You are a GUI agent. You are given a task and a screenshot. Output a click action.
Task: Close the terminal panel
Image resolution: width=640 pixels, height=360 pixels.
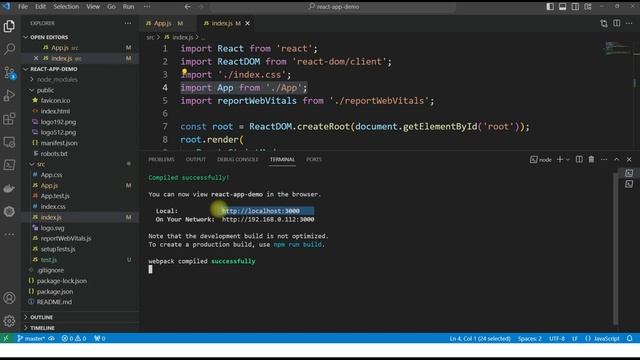coord(629,160)
